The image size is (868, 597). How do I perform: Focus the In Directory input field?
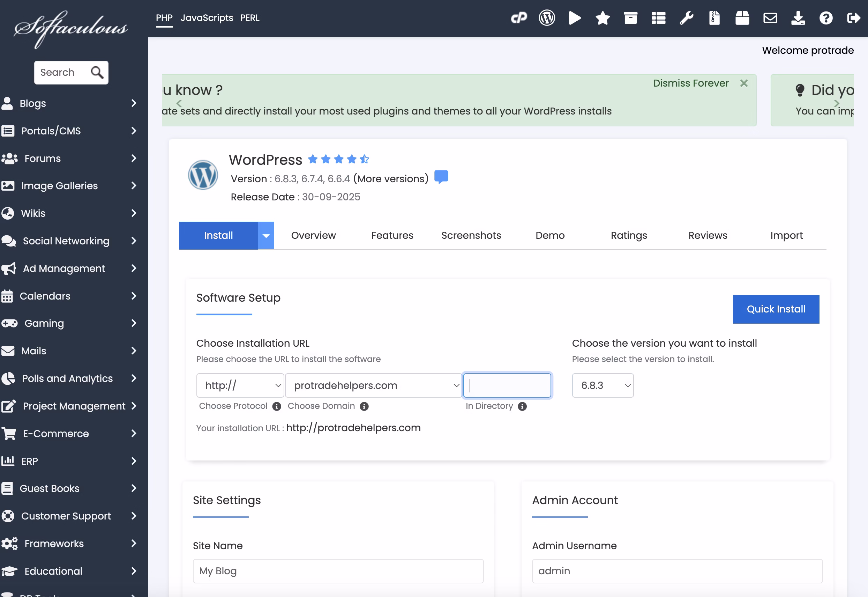click(x=507, y=385)
